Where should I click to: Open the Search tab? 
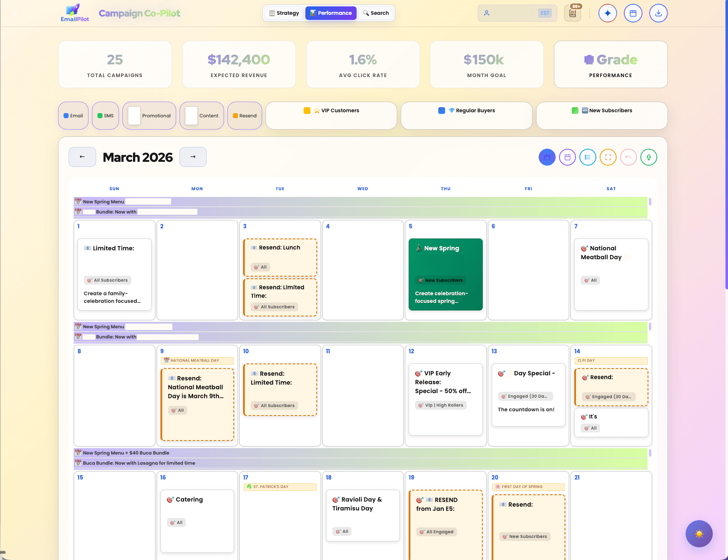click(375, 13)
